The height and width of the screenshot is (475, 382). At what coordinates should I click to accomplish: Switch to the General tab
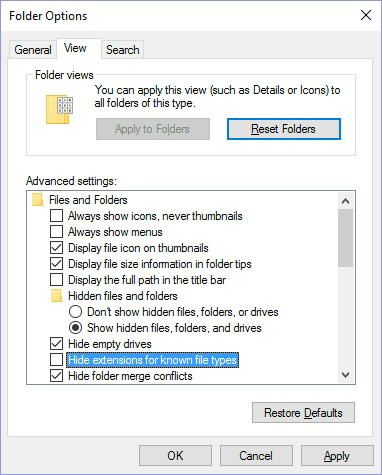pos(33,50)
